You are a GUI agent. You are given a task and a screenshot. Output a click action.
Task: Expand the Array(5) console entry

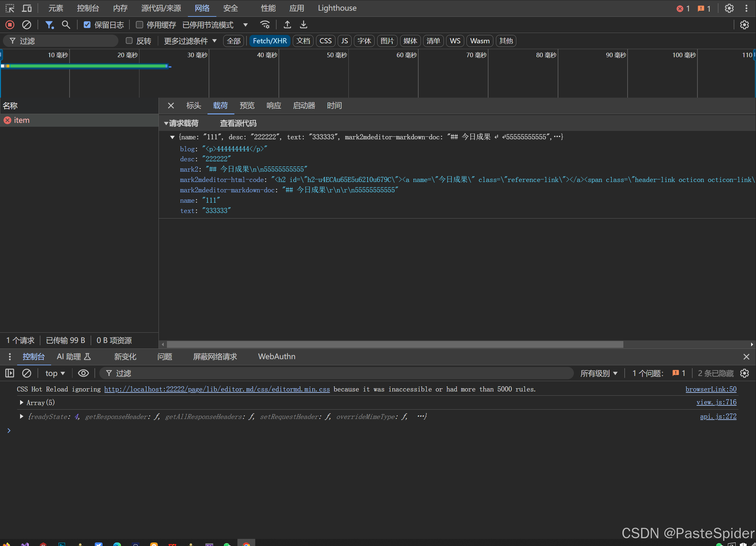click(22, 402)
